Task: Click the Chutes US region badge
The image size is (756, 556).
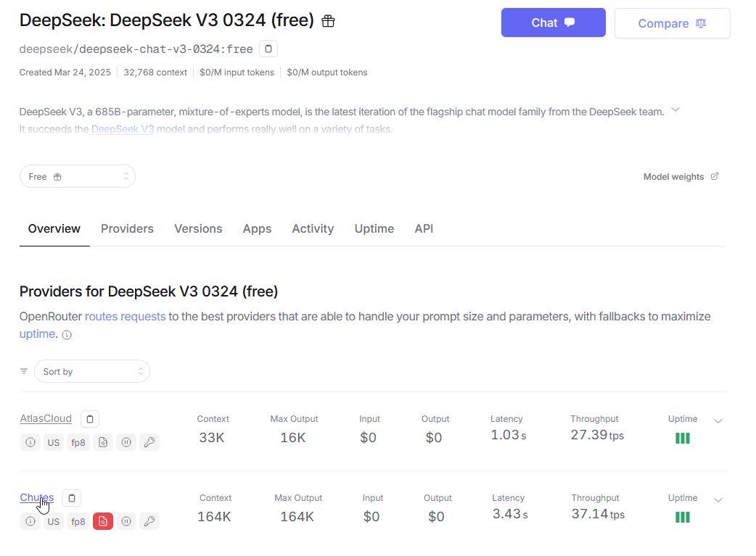Action: tap(54, 520)
